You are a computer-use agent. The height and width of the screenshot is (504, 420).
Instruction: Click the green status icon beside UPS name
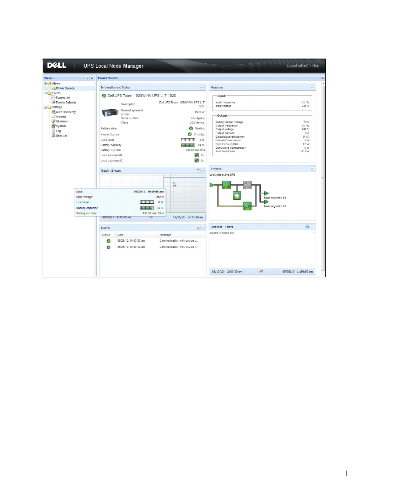point(104,96)
